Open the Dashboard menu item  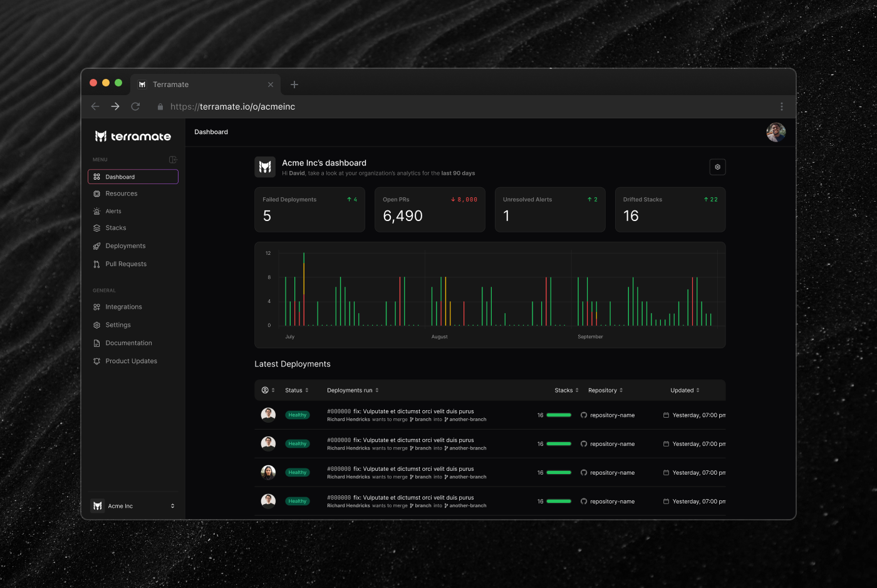pyautogui.click(x=133, y=177)
